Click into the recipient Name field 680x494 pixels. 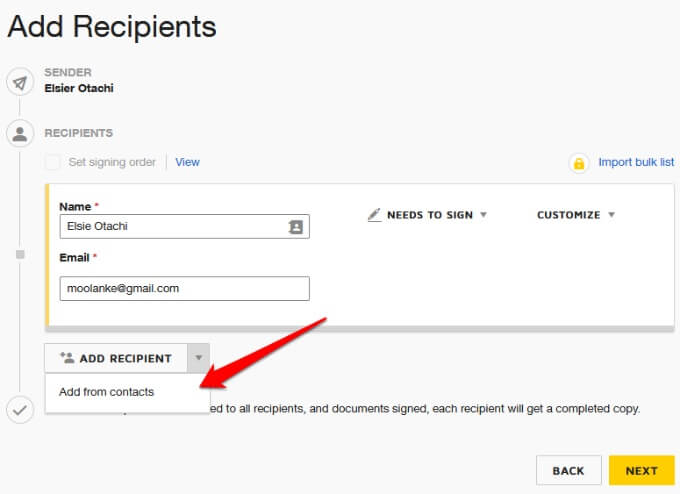pos(170,227)
